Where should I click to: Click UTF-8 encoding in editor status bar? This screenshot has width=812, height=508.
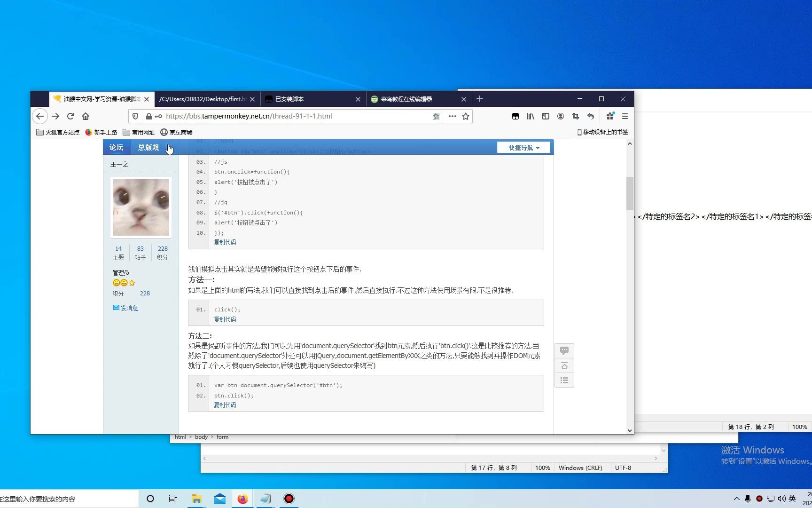pyautogui.click(x=623, y=468)
